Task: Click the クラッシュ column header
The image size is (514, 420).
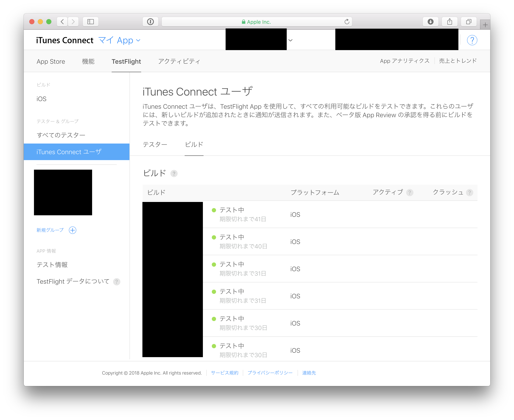Action: tap(448, 192)
